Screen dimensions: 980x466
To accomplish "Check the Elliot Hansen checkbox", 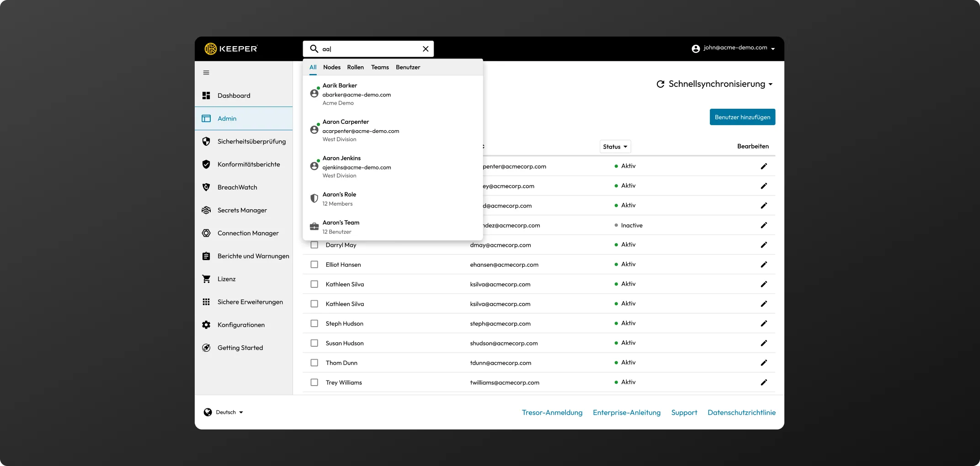I will (x=314, y=265).
